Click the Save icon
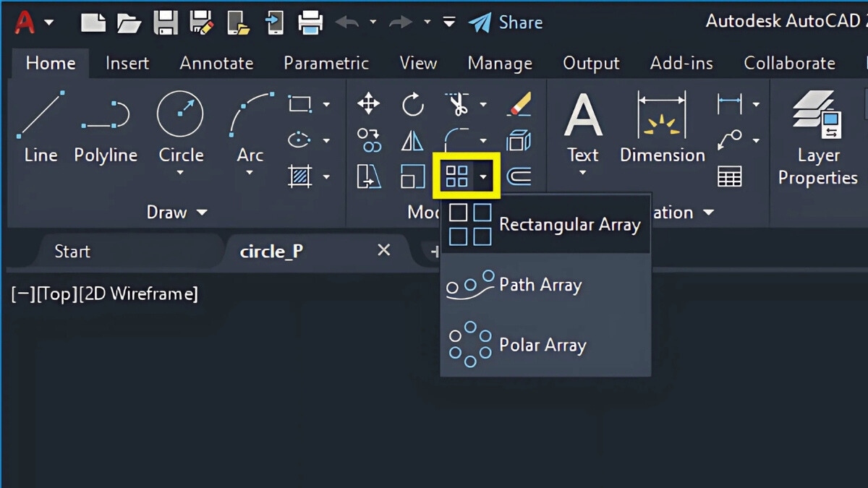The width and height of the screenshot is (868, 488). point(166,22)
